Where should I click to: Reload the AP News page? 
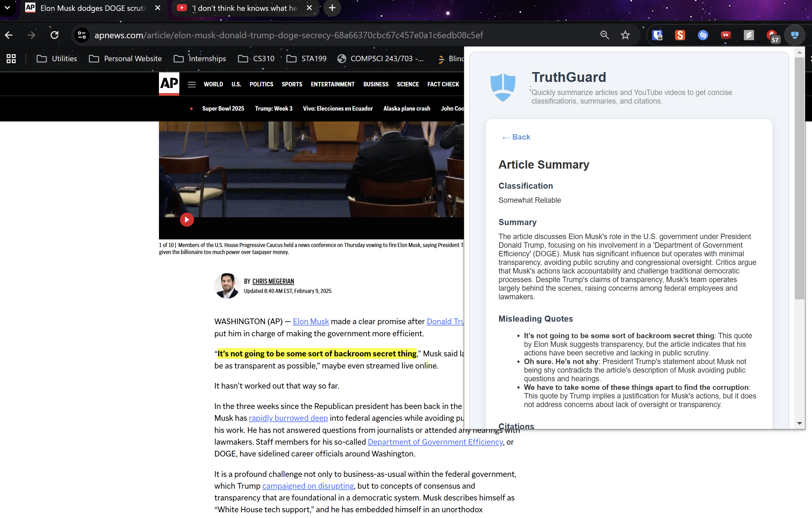coord(54,35)
